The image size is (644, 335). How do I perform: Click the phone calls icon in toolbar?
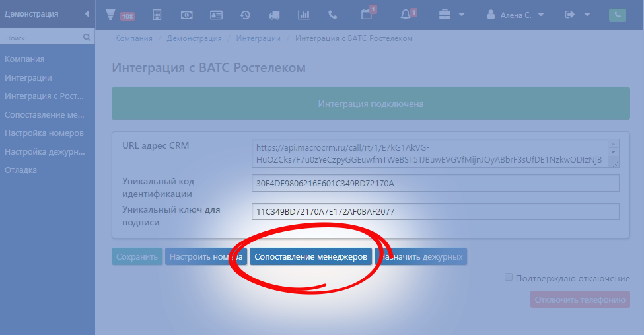click(x=333, y=15)
